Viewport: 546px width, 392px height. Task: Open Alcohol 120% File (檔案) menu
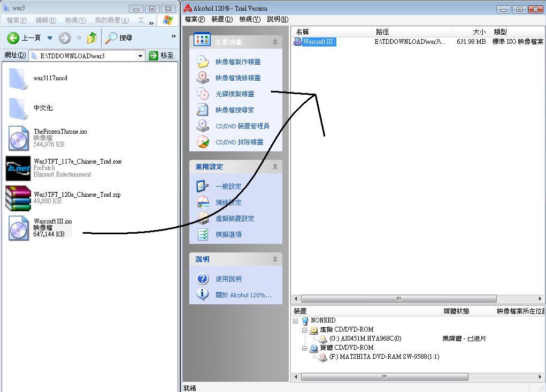coord(195,19)
